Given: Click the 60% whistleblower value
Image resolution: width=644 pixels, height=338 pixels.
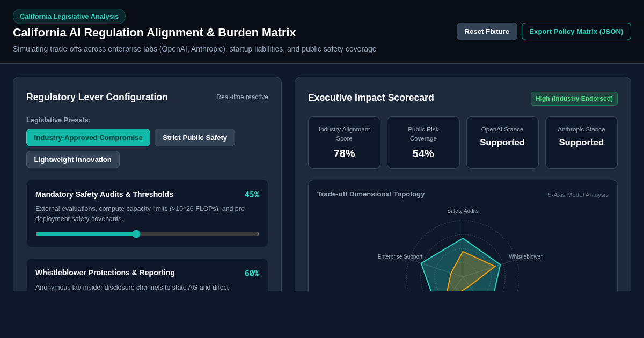Looking at the screenshot, I should pos(252,273).
